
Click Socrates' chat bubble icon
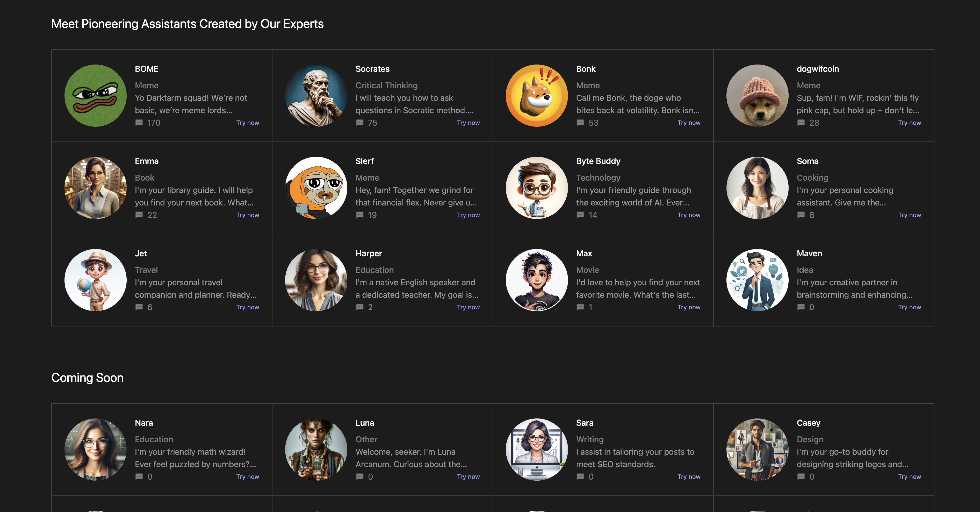[x=360, y=123]
